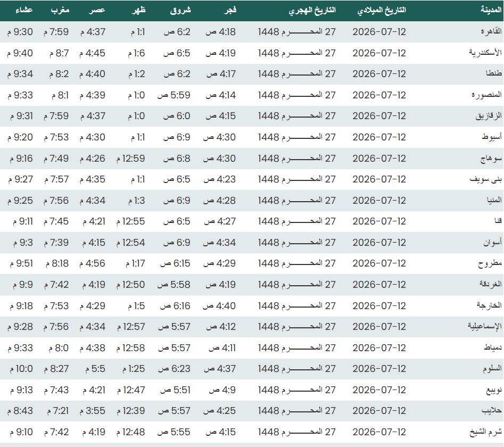504x447 pixels.
Task: Click the مغرب column header
Action: [x=60, y=10]
